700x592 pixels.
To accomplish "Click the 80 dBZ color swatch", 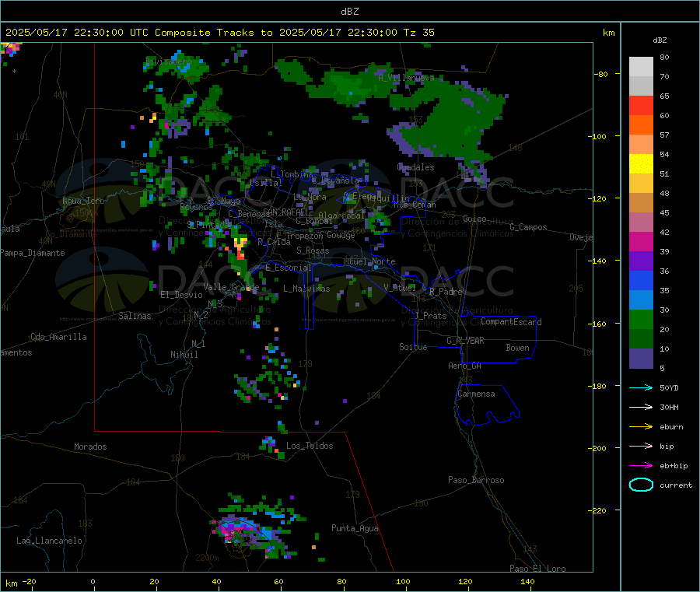I will pyautogui.click(x=641, y=67).
